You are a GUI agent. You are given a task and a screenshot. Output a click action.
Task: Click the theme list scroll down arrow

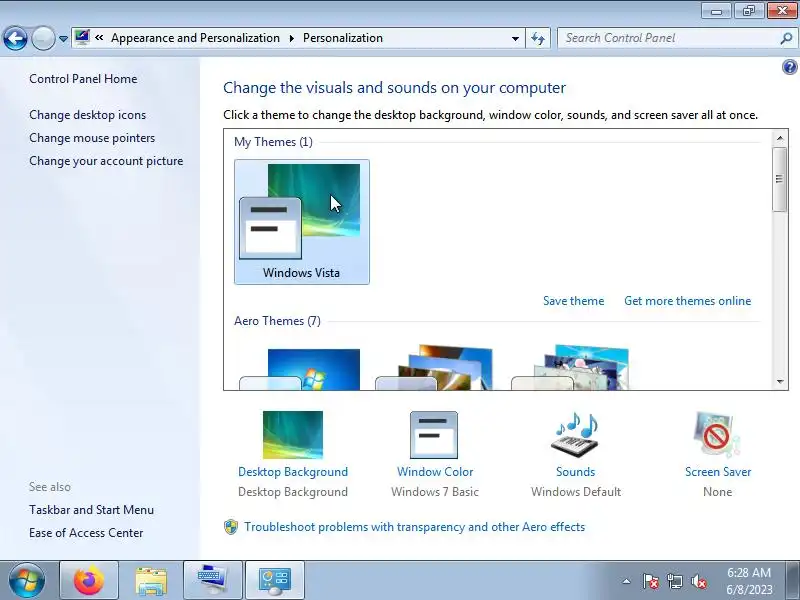point(780,381)
